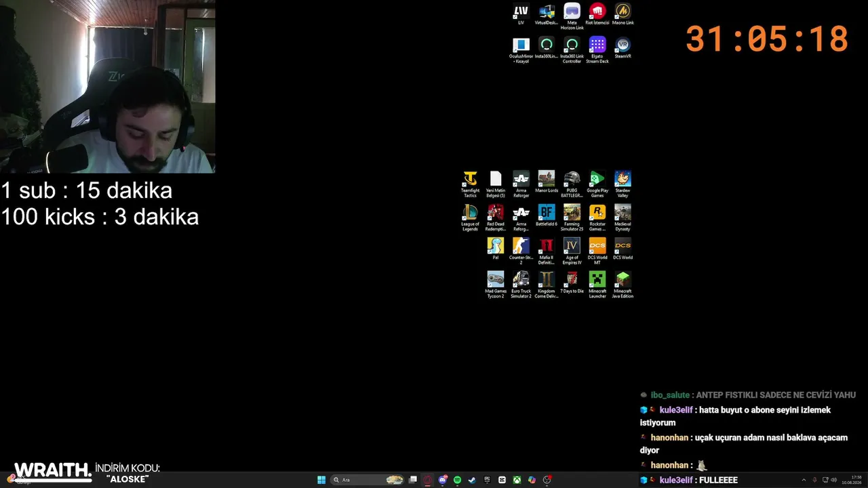Select the Euro Truck Simulator 2 icon

(521, 285)
